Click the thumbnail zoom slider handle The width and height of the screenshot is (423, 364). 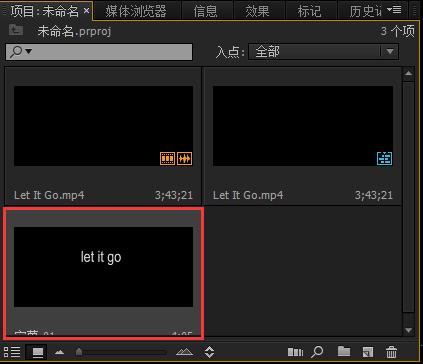tap(79, 352)
